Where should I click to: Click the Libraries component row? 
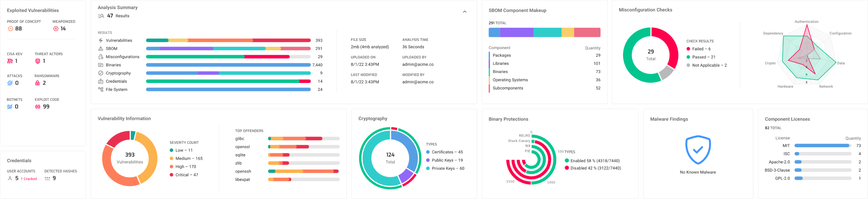545,64
